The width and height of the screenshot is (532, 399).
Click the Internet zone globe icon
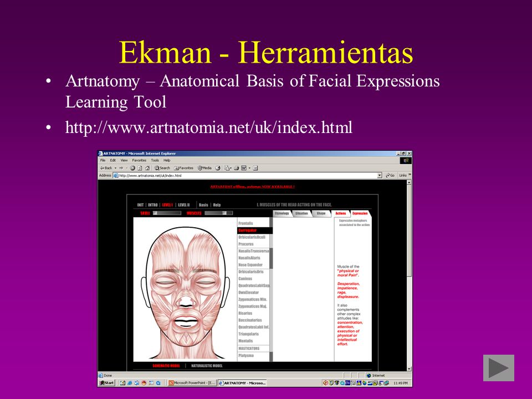pyautogui.click(x=369, y=375)
